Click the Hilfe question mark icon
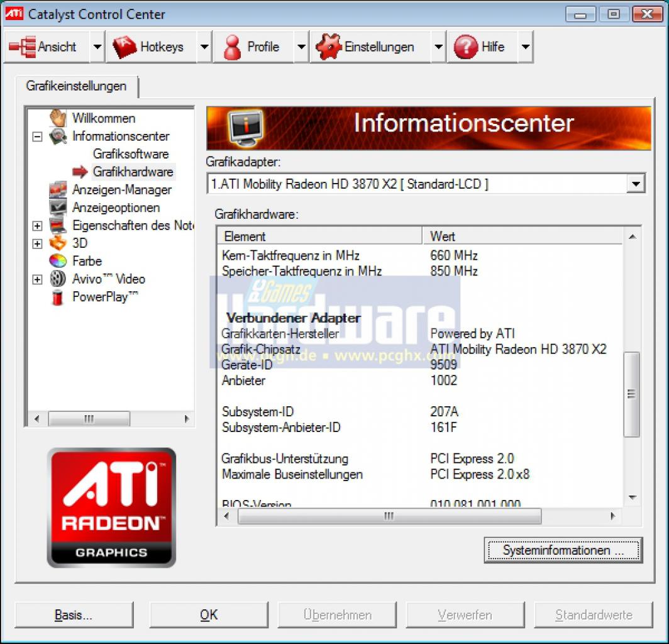 coord(466,47)
